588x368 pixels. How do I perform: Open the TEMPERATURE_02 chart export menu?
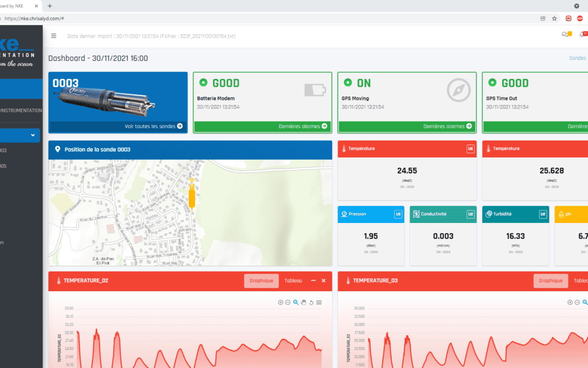tap(318, 302)
